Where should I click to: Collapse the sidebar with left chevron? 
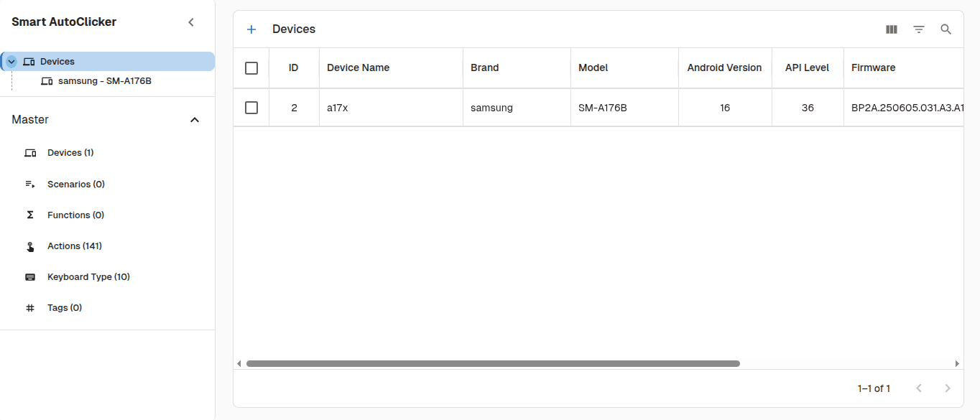[x=191, y=22]
